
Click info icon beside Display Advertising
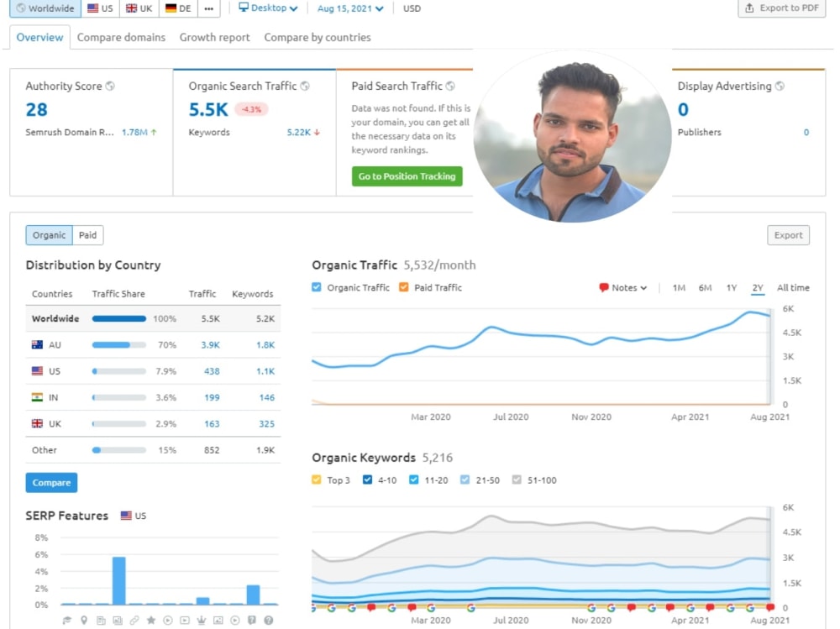[x=780, y=86]
